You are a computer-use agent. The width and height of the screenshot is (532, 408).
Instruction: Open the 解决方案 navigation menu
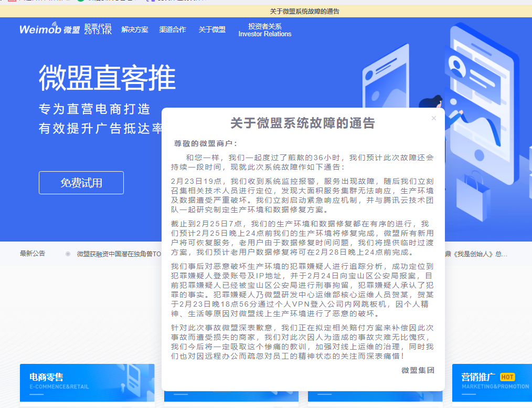[x=134, y=29]
